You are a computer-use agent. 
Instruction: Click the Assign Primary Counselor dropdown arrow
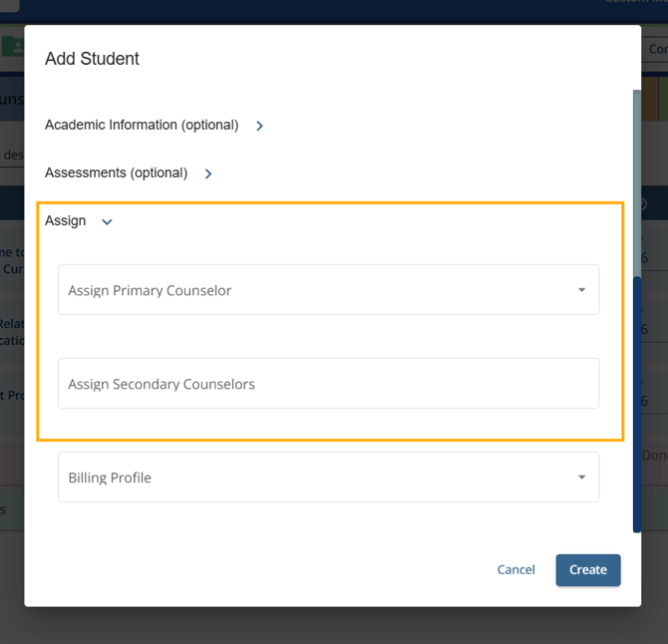click(581, 290)
